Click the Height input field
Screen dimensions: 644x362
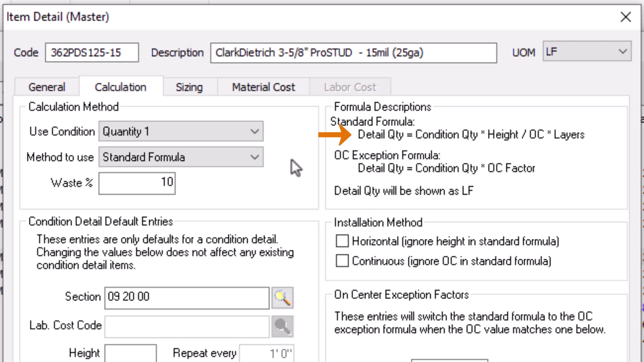(130, 353)
